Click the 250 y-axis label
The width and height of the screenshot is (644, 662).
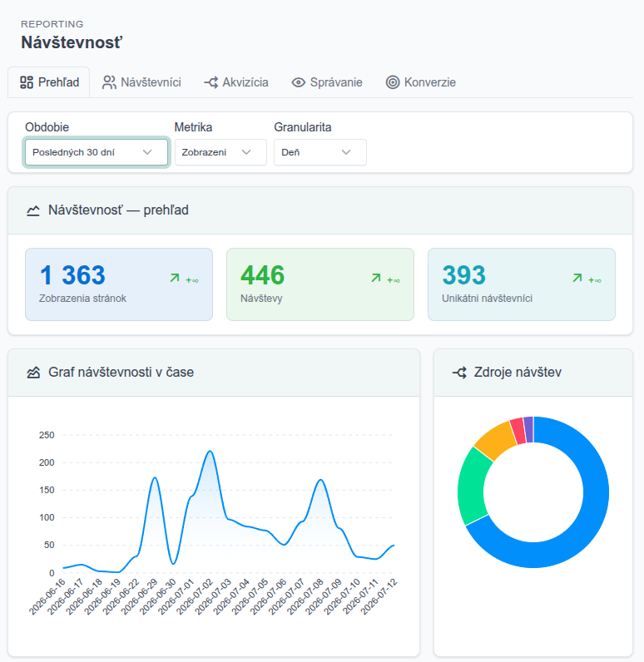coord(47,435)
